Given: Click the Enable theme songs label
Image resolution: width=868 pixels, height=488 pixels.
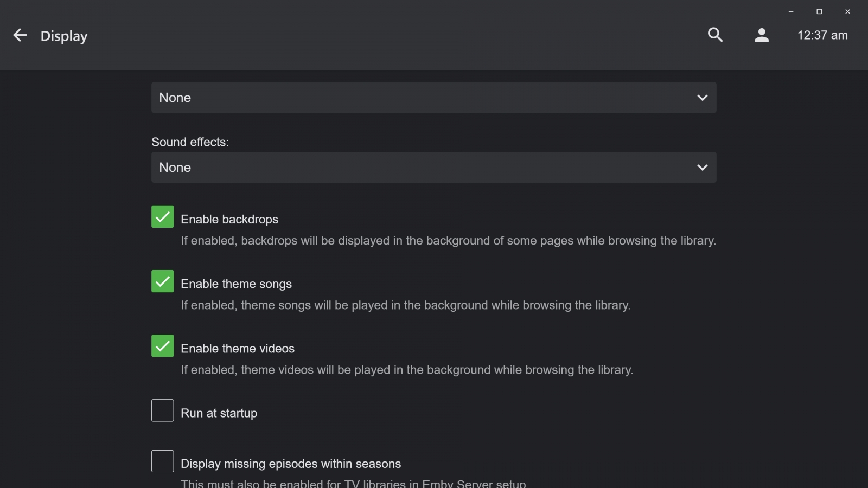Looking at the screenshot, I should [x=236, y=284].
